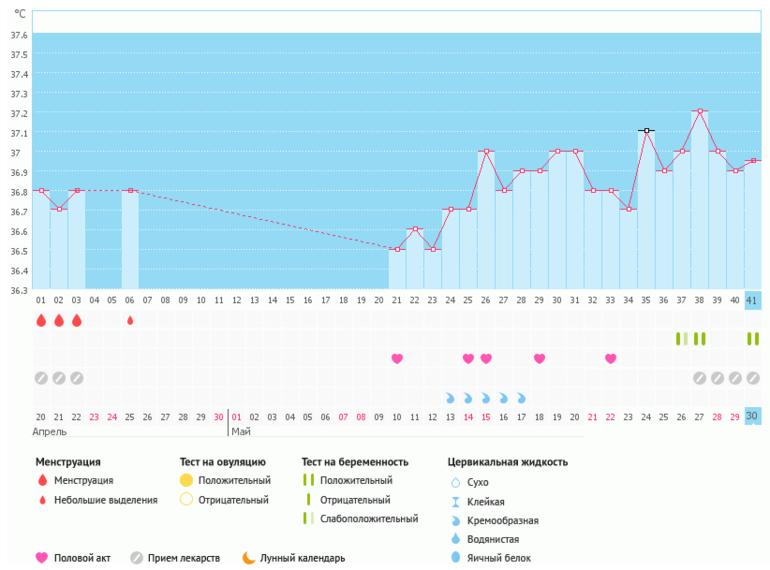This screenshot has width=770, height=570.
Task: Select the highlighted cycle day 41 label
Action: point(753,300)
